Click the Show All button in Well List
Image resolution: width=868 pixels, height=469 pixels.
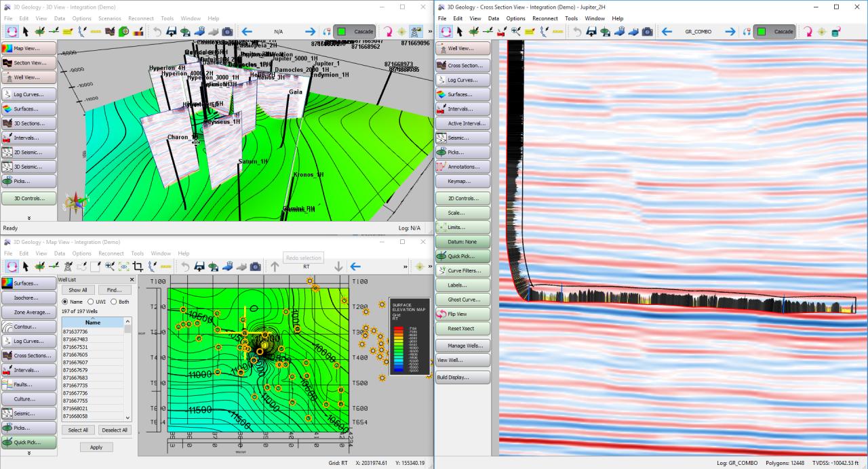tap(78, 290)
